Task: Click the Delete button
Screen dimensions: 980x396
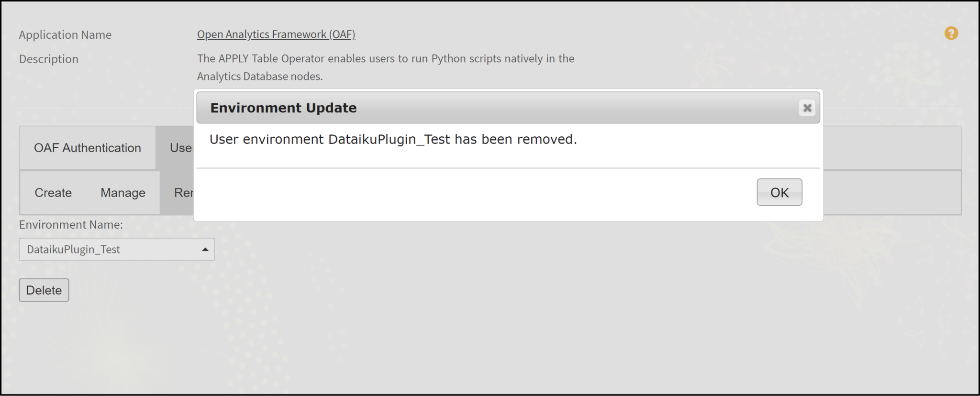Action: click(44, 290)
